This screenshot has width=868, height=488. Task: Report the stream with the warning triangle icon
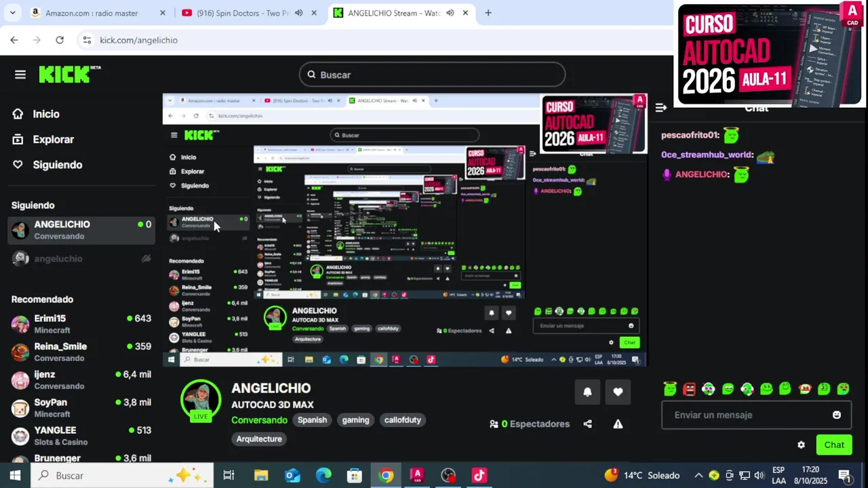tap(618, 424)
